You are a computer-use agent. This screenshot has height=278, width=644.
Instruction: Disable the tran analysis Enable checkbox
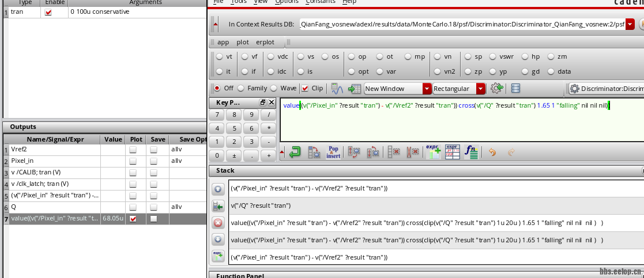click(48, 12)
